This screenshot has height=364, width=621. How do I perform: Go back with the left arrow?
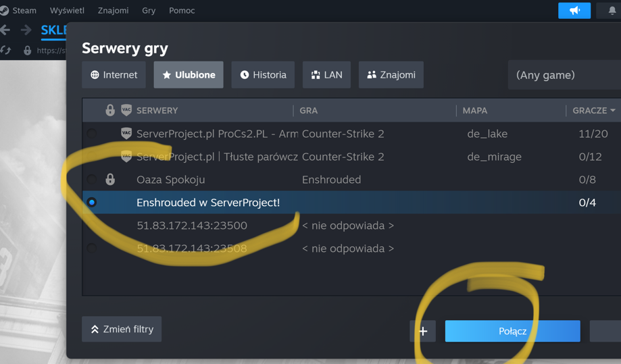5,30
